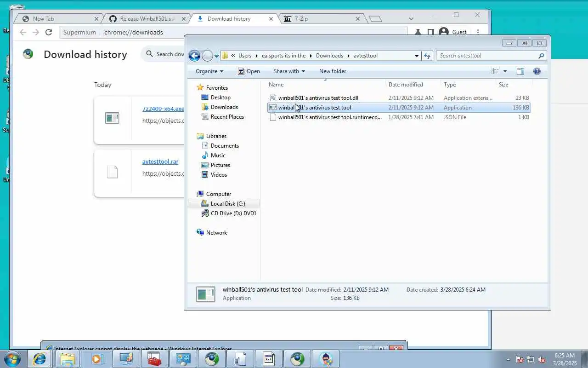
Task: Show hidden system tray icons
Action: (508, 359)
